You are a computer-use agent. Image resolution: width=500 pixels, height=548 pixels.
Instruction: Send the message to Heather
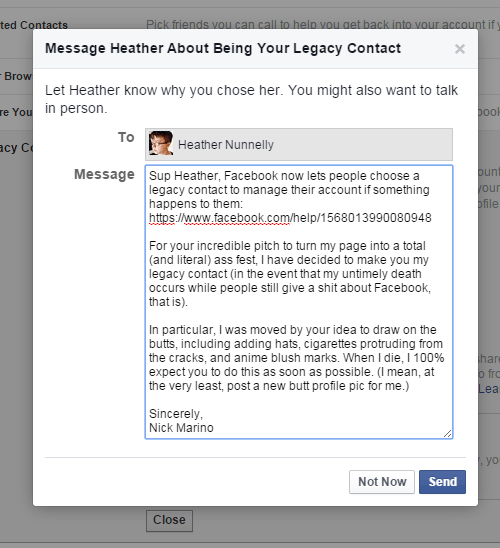click(x=442, y=482)
